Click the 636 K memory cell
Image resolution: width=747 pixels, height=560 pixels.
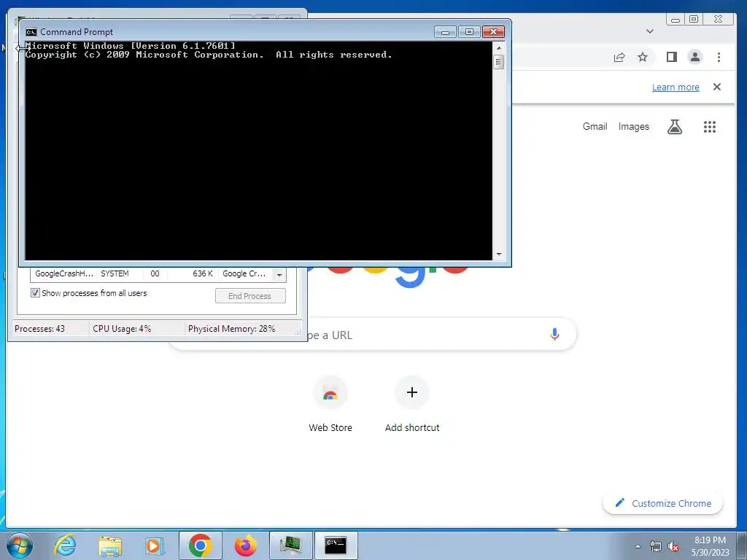203,274
